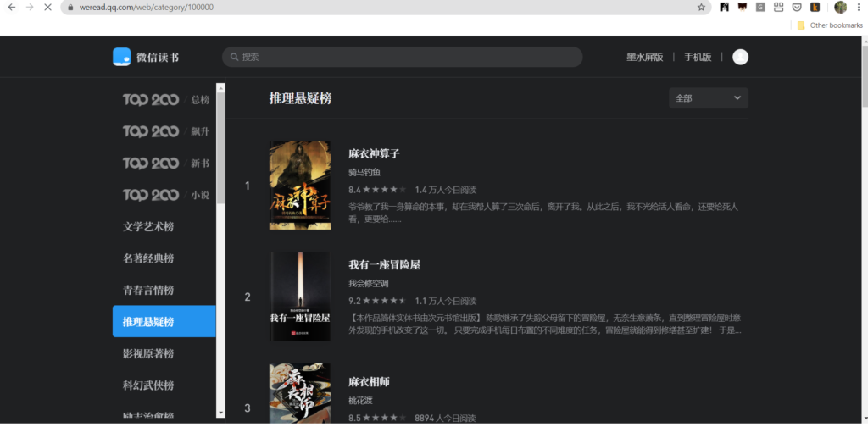Open the Other bookmarks folder
This screenshot has height=427, width=868.
coord(830,25)
